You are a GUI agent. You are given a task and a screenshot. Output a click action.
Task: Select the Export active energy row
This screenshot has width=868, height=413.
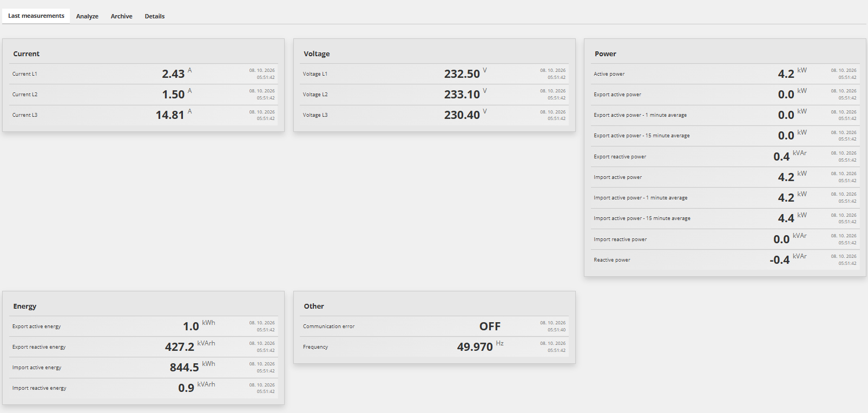[143, 327]
